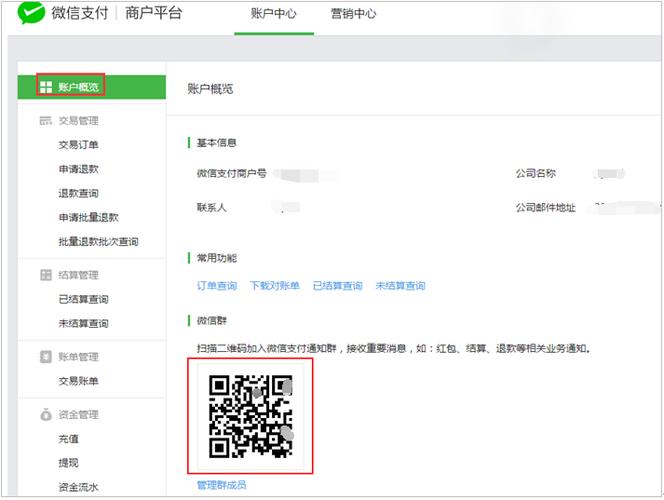Image resolution: width=664 pixels, height=500 pixels.
Task: Click the 账户概览 grid icon in sidebar
Action: [46, 87]
